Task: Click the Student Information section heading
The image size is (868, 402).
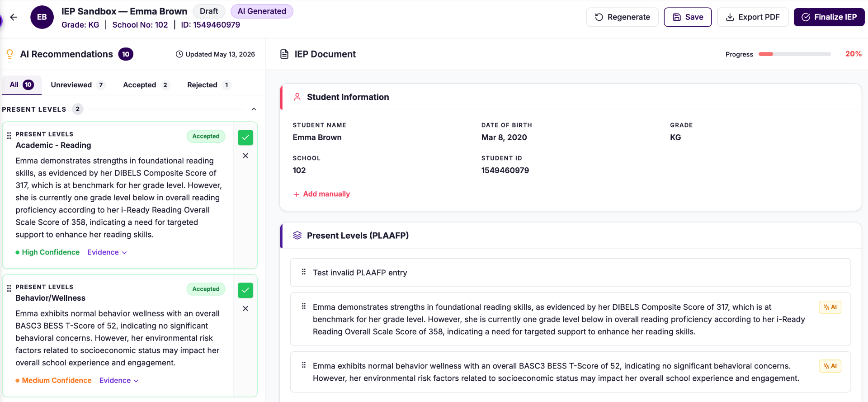Action: (348, 97)
